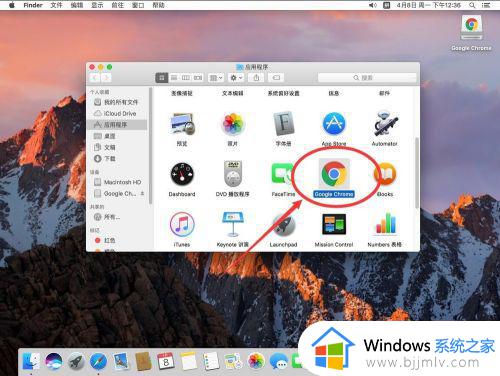500x376 pixels.
Task: Click the Finder window vertical scrollbar
Action: (416, 173)
